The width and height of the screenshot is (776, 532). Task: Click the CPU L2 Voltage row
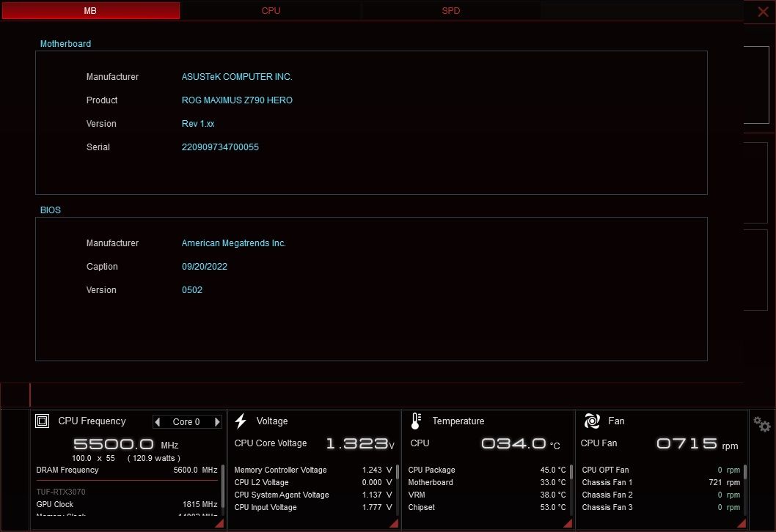312,482
